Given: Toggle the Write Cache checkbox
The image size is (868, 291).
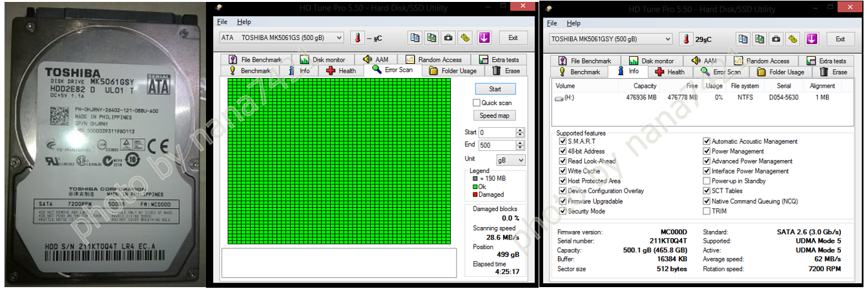Looking at the screenshot, I should coord(563,171).
